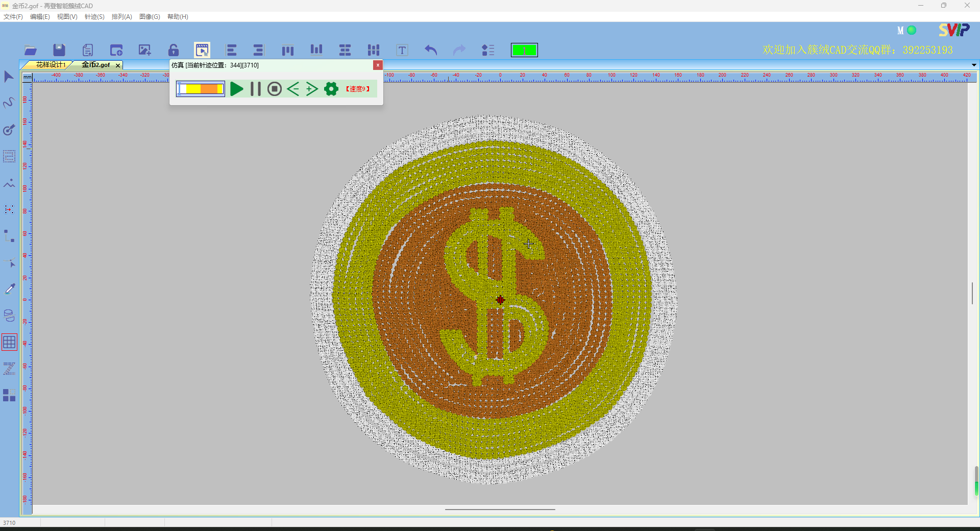Choose the circular pen draw tool

coord(9,130)
